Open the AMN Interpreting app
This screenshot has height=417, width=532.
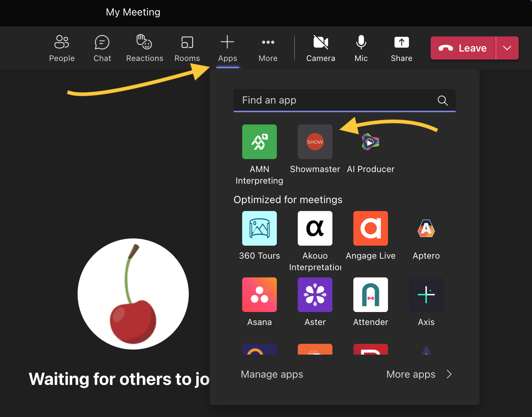259,142
